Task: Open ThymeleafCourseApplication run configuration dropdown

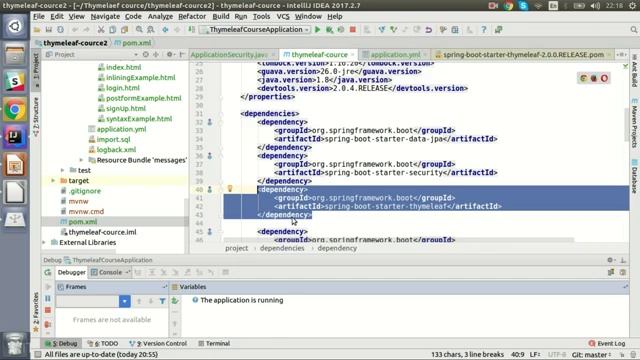Action: point(255,30)
